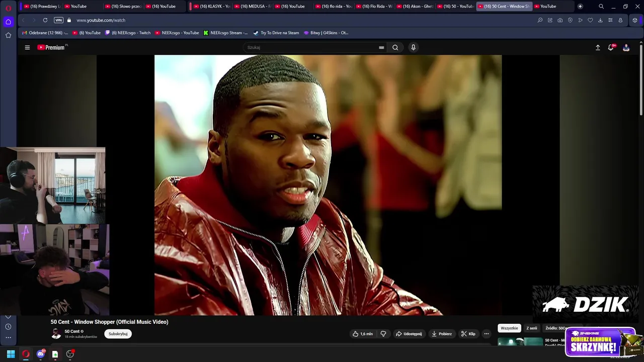Go to YouTube Premium home logo
This screenshot has width=644, height=362.
(x=52, y=47)
